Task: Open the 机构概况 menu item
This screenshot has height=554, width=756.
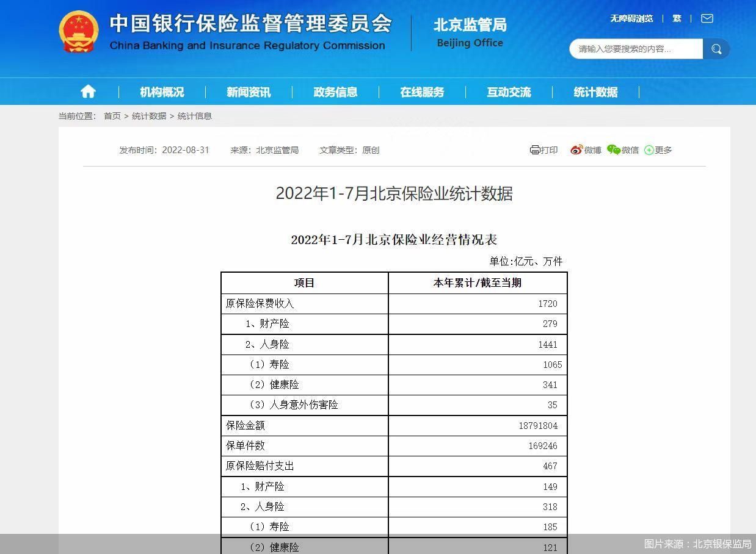Action: [161, 92]
